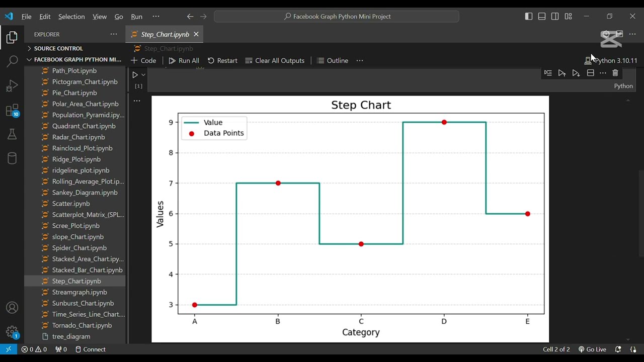Open Run and Debug view
Image resolution: width=644 pixels, height=362 pixels.
pos(12,86)
